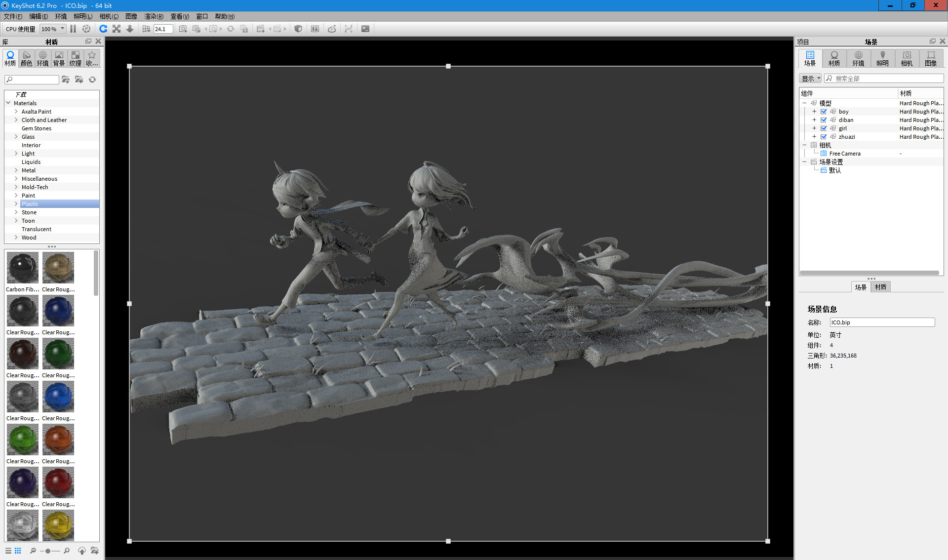Click the blue tumble/rotate camera icon
948x560 pixels.
(103, 29)
